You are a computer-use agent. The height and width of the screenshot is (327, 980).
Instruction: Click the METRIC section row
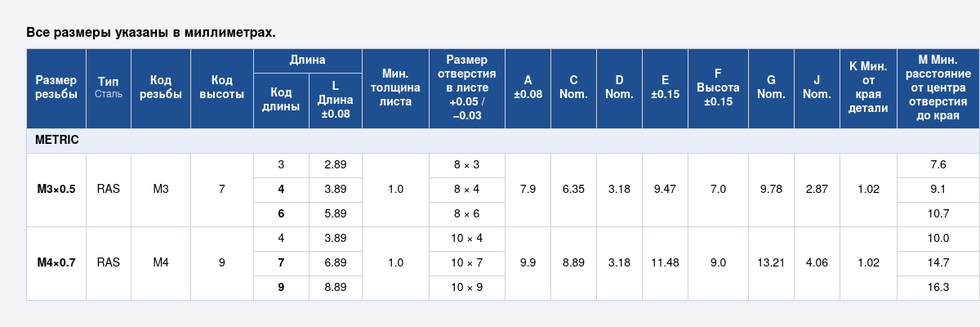pyautogui.click(x=57, y=141)
